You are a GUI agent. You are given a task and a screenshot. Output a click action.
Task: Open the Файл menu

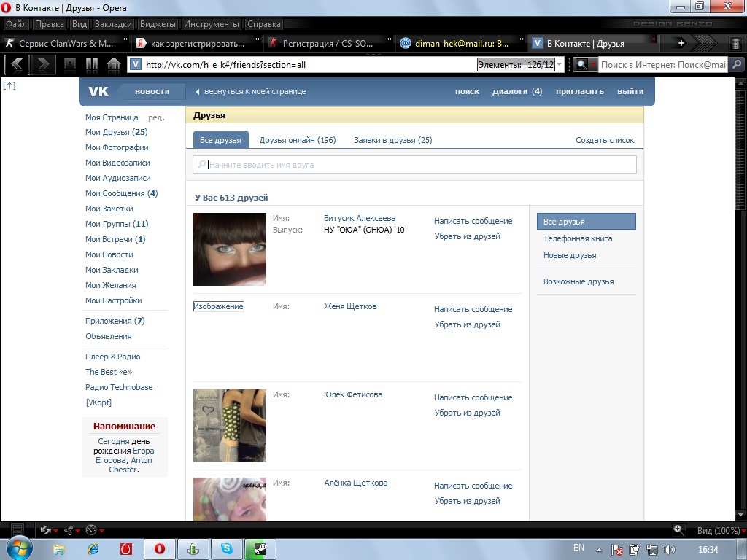[17, 24]
